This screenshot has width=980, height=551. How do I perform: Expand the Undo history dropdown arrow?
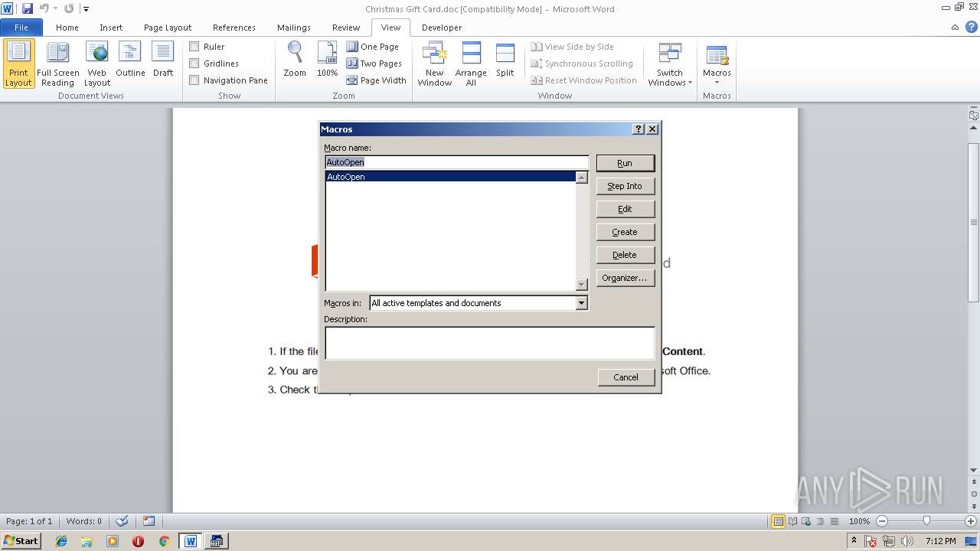click(x=55, y=9)
